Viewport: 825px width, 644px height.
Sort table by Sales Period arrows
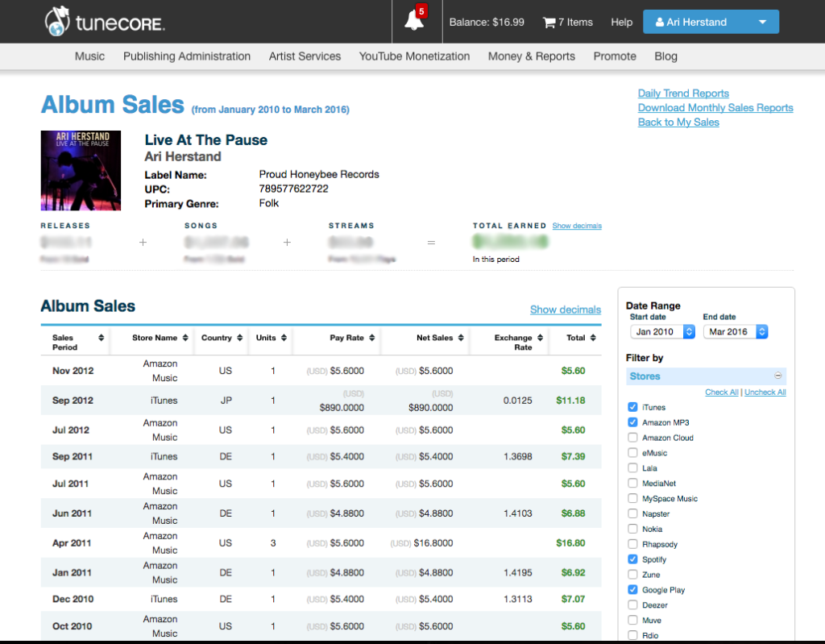click(101, 338)
